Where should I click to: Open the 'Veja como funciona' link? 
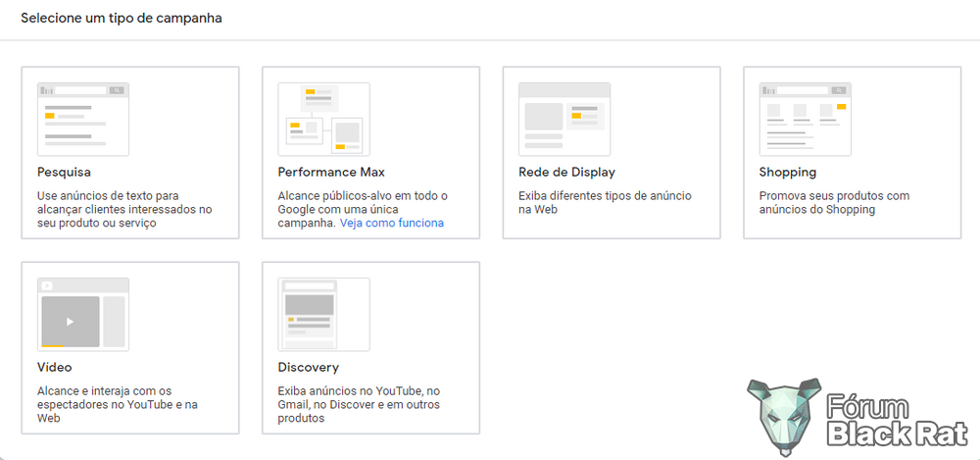pyautogui.click(x=392, y=223)
